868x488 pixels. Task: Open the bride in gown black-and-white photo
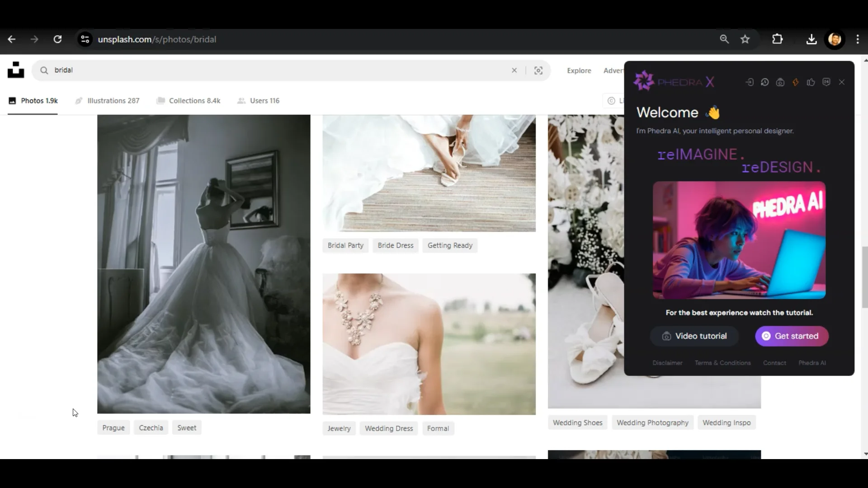(x=204, y=264)
